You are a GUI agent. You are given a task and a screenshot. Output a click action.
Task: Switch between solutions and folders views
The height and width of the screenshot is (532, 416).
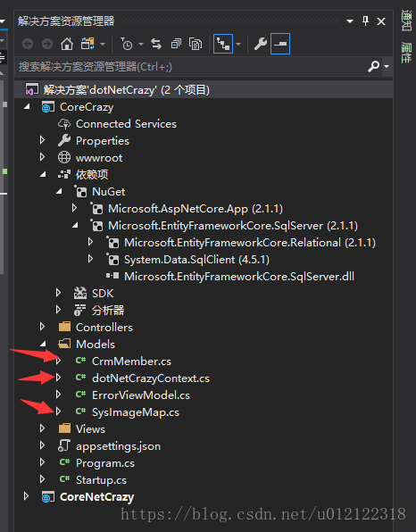click(87, 44)
